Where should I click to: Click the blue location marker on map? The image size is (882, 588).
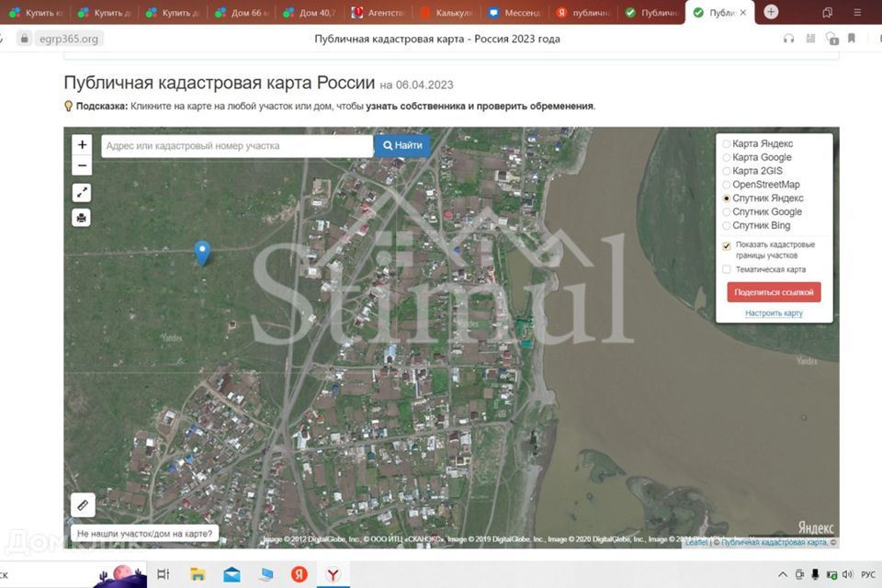point(203,252)
